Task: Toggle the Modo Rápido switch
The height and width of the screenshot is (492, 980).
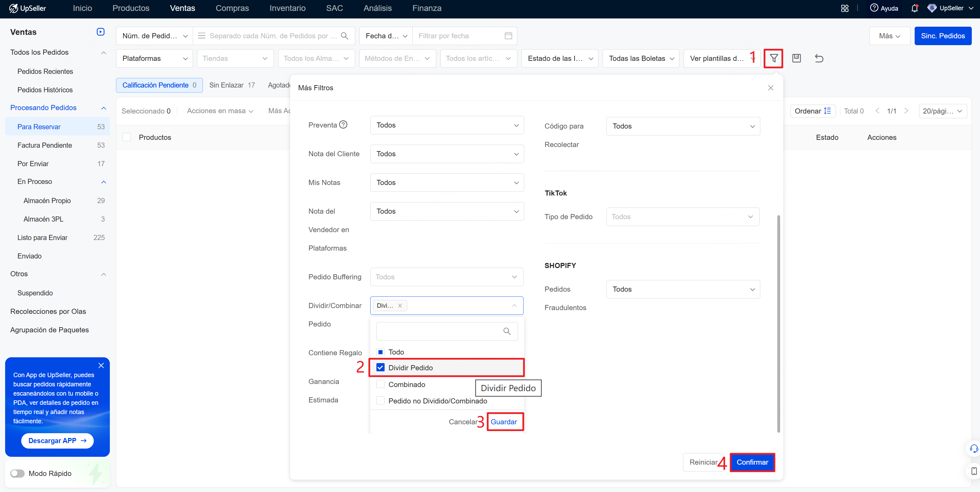Action: [17, 473]
